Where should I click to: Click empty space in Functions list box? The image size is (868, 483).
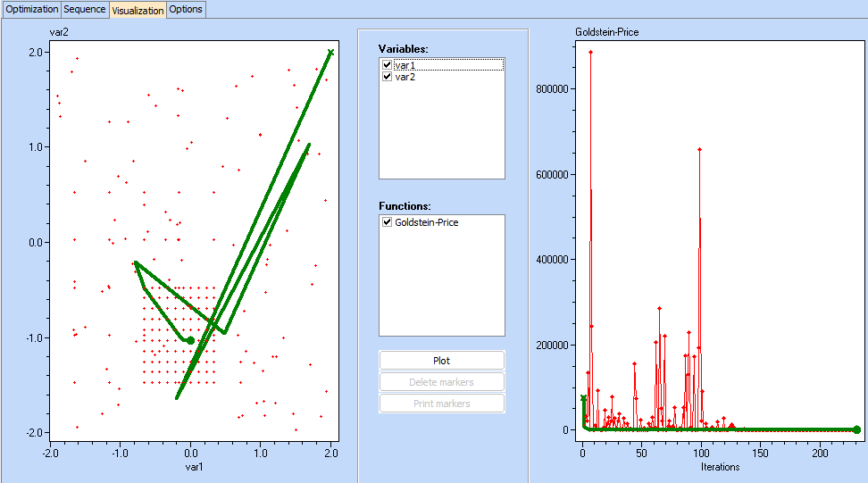[441, 286]
